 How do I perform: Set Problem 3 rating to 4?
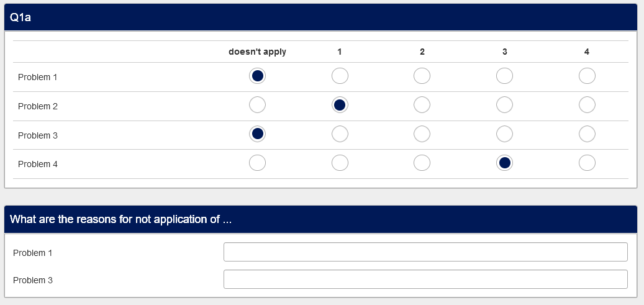click(587, 134)
